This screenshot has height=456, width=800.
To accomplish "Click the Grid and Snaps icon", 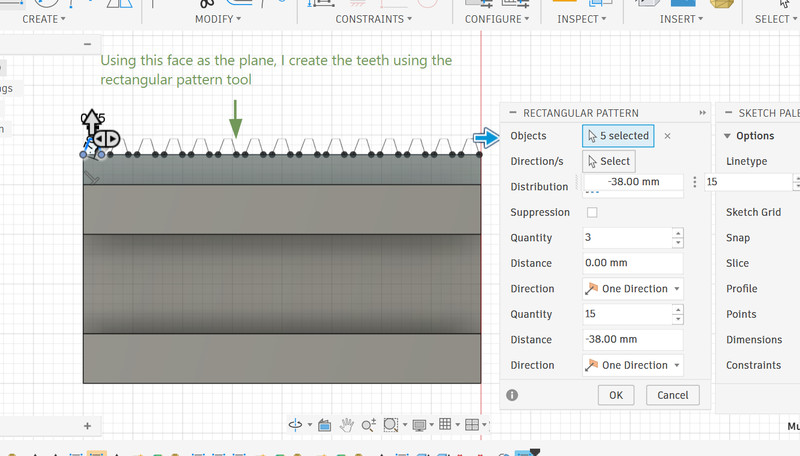I will [445, 424].
